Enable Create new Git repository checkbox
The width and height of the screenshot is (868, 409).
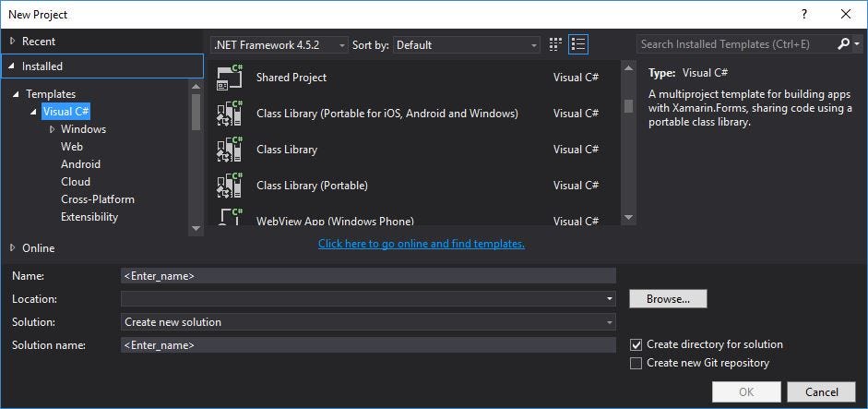pos(636,363)
